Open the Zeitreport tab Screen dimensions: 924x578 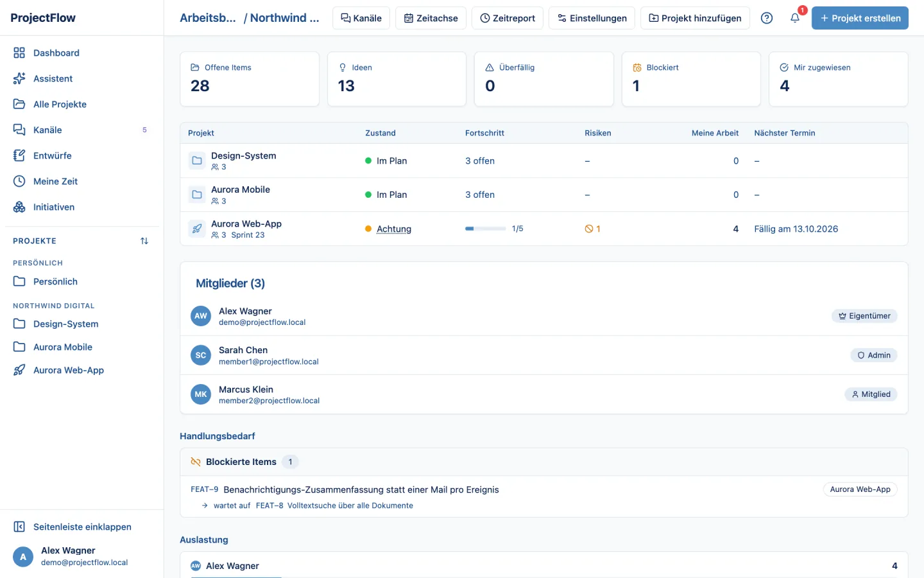point(508,18)
